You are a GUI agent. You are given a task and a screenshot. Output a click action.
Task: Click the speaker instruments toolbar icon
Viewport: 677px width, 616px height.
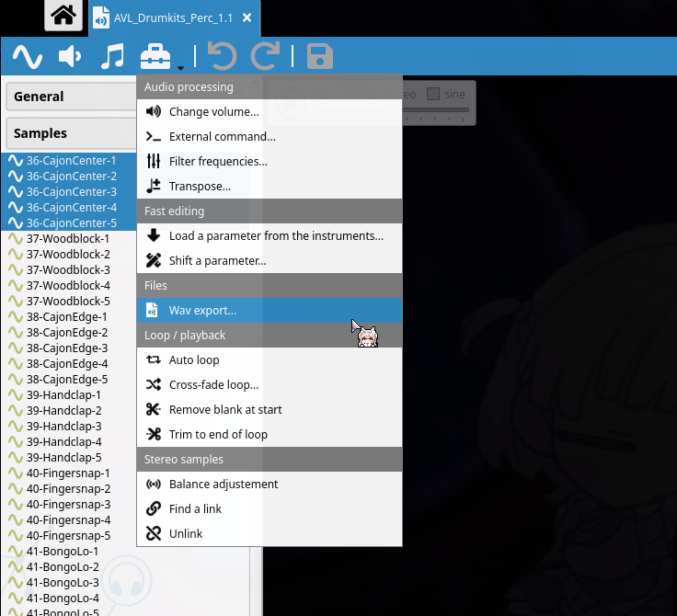pos(70,57)
